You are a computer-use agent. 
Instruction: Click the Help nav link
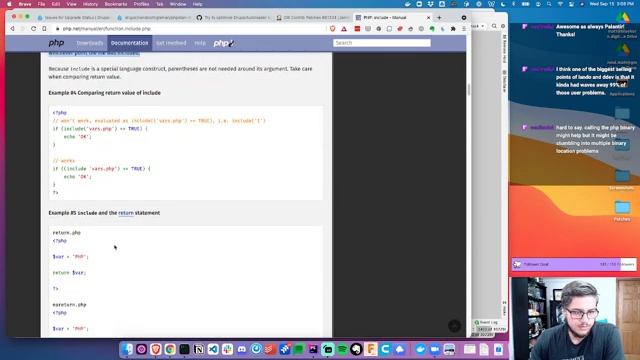200,43
